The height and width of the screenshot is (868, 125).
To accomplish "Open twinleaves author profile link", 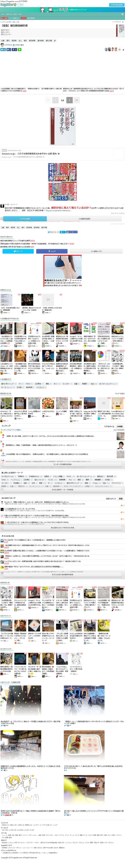I will pyautogui.click(x=8, y=45).
